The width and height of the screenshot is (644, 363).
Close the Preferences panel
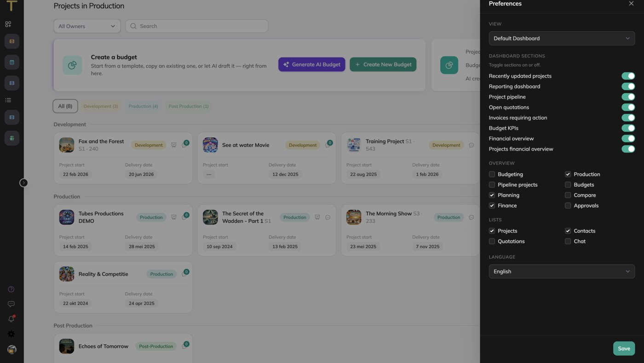click(x=631, y=4)
